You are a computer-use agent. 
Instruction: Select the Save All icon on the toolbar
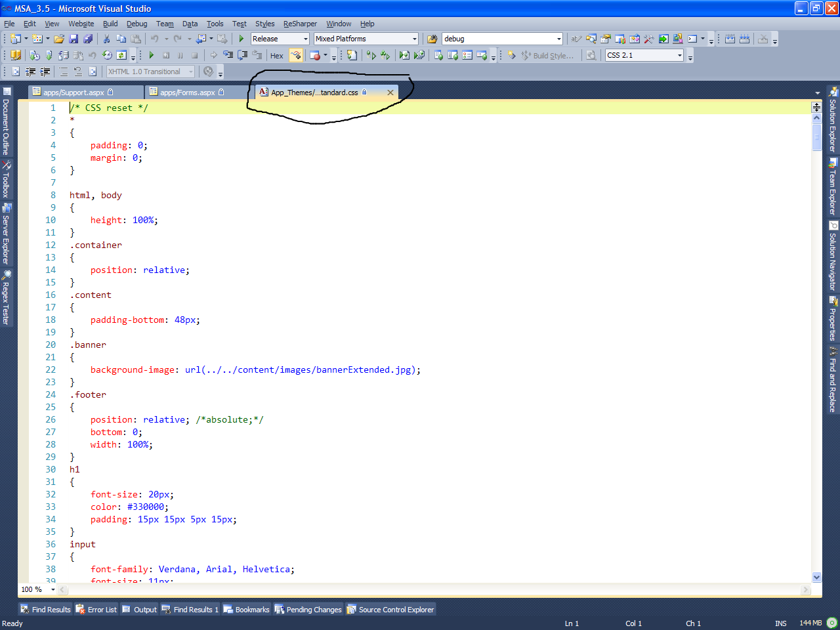click(x=89, y=39)
